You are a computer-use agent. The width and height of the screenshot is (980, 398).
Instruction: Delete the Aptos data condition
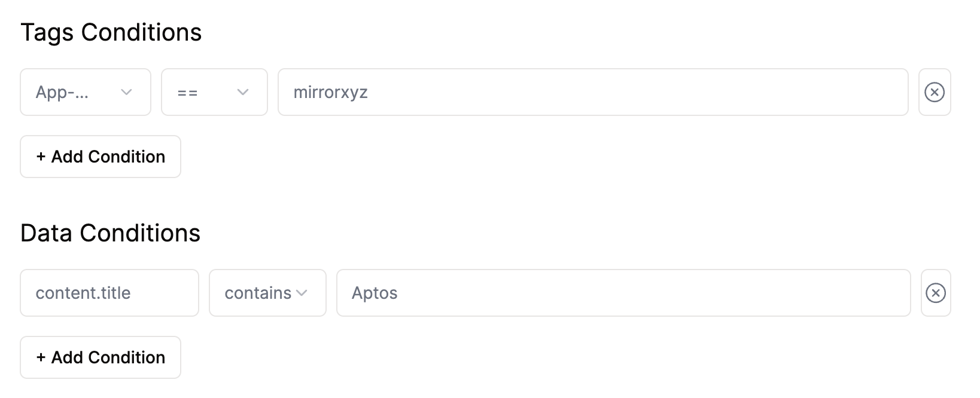[935, 293]
